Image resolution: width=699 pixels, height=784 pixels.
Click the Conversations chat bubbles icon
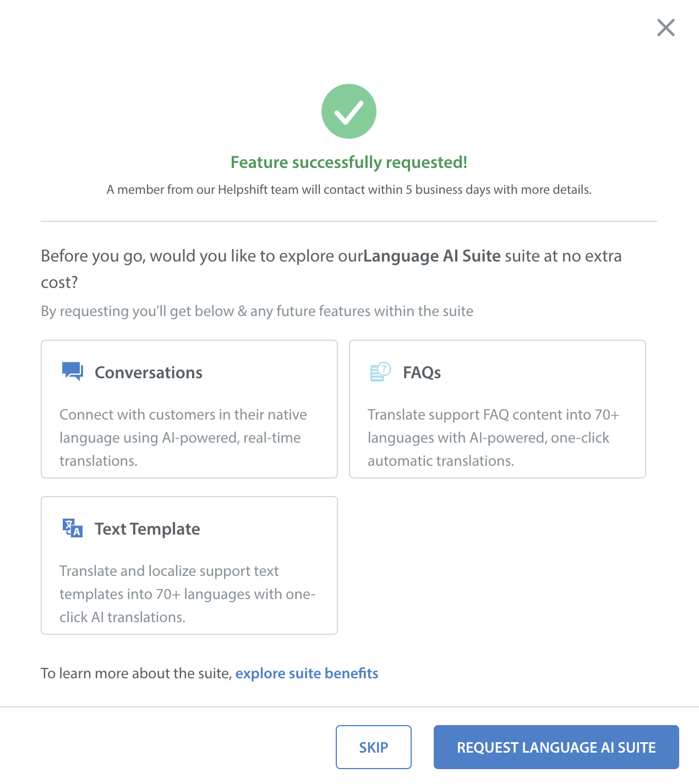(72, 372)
